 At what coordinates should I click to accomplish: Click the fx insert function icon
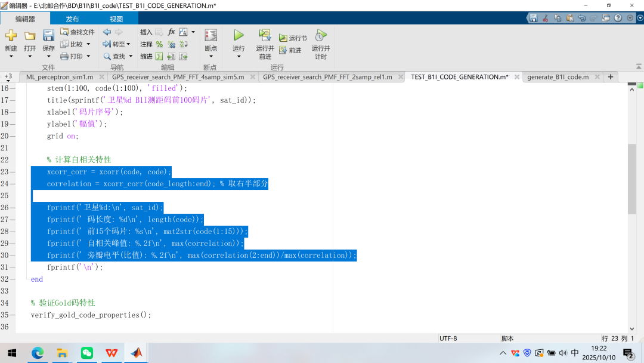(x=171, y=32)
